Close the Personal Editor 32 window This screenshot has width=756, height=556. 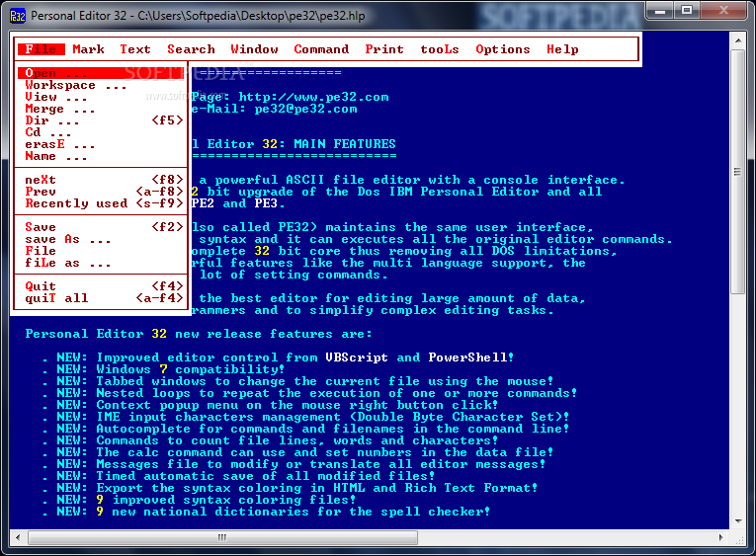(724, 11)
